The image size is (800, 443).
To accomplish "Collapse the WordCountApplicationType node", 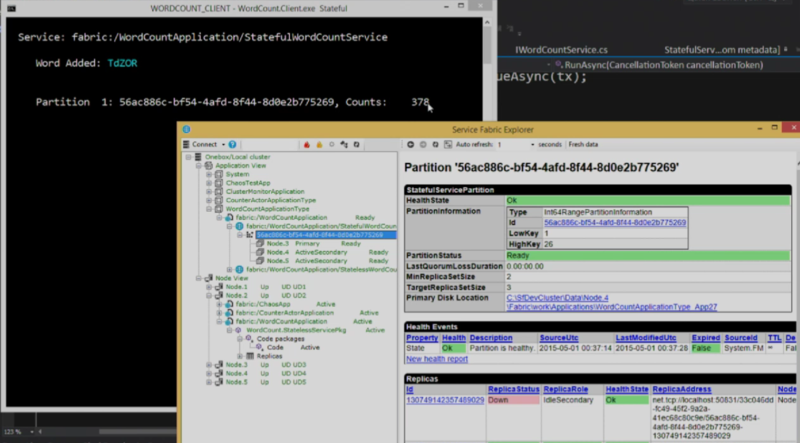I will click(209, 209).
